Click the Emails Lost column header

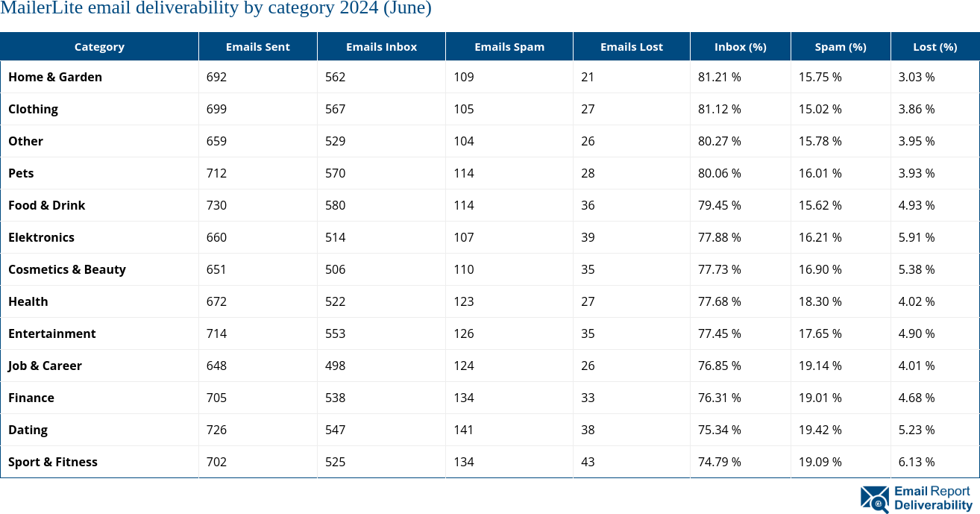632,46
